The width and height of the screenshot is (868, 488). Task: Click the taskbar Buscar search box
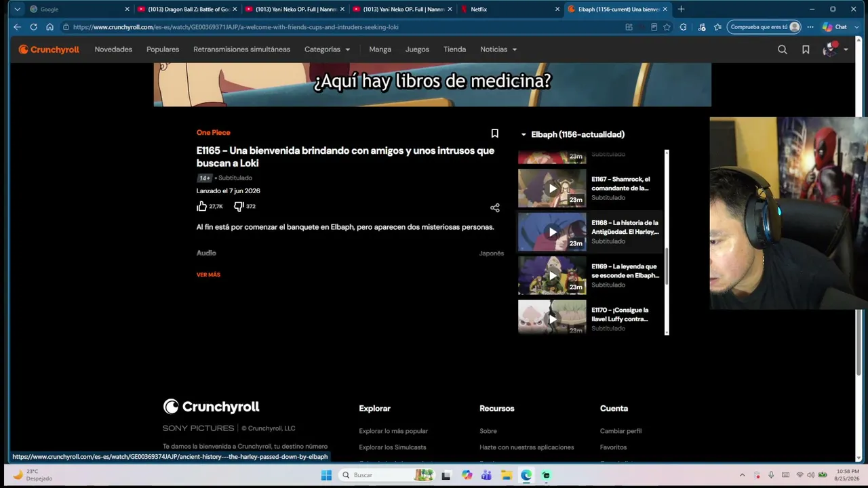point(387,475)
